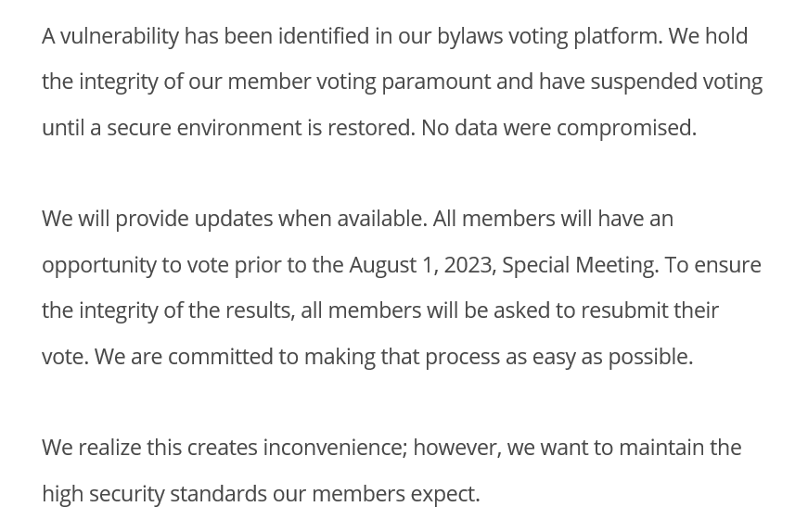
Task: Click the phrase "high security standards"
Action: click(154, 494)
